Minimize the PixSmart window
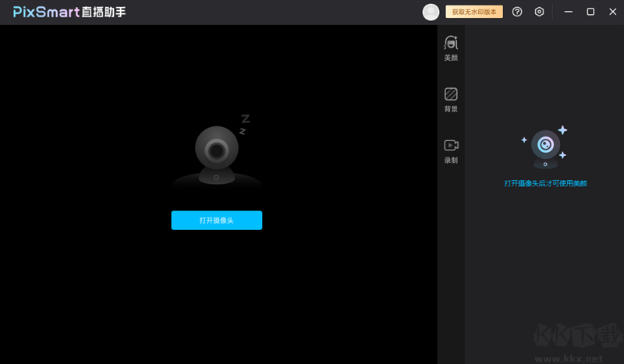 (569, 12)
